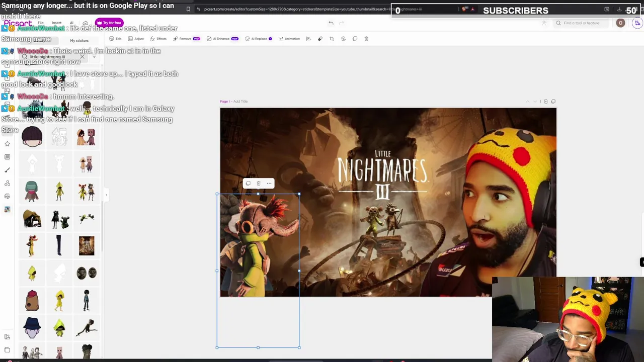The width and height of the screenshot is (644, 362).
Task: Click the star icon in left sidebar
Action: click(7, 144)
